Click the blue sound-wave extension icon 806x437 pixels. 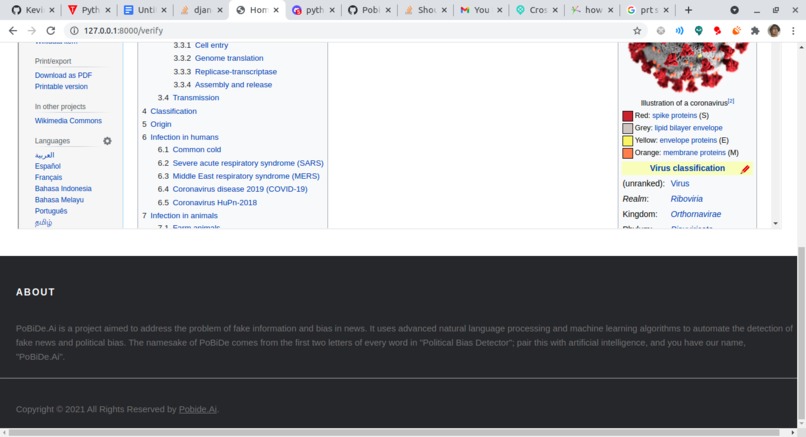(680, 31)
